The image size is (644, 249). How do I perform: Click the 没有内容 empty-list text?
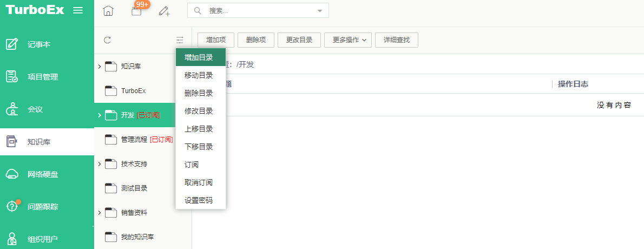pos(614,105)
